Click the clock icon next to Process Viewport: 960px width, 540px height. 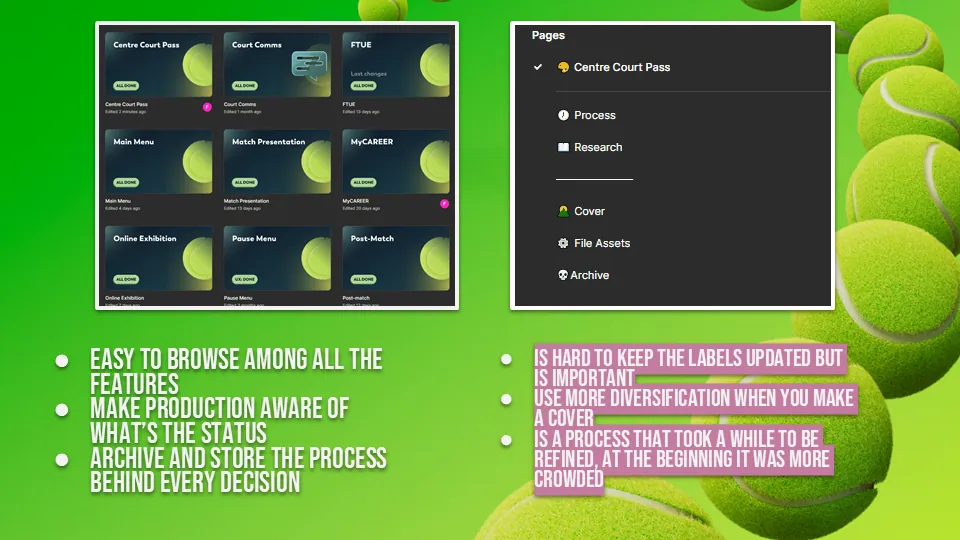(563, 115)
